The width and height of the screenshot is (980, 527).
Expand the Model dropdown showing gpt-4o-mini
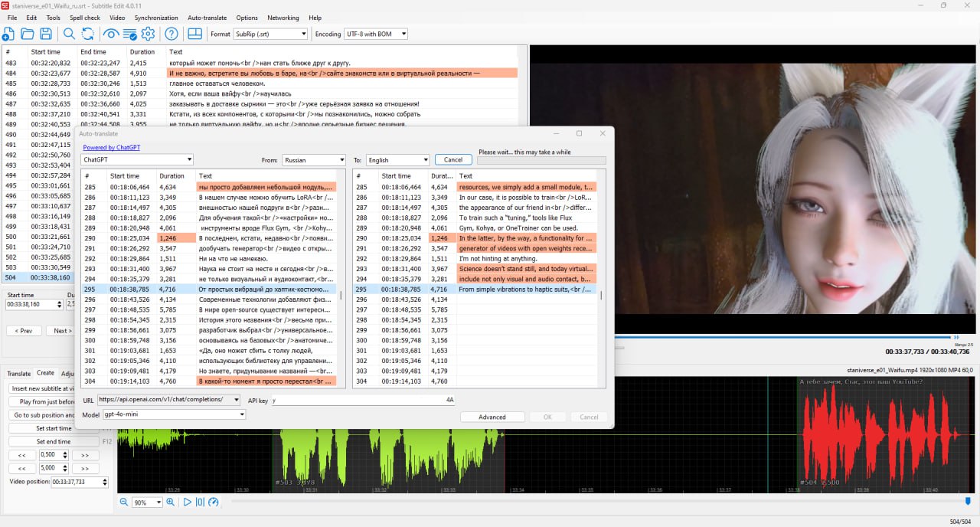[x=174, y=414]
